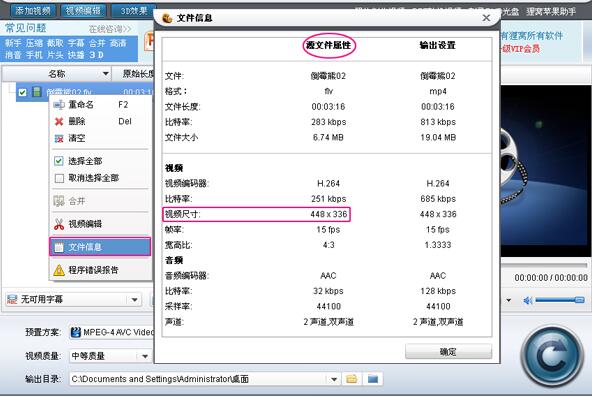Open the 字幕 help topic
Viewport: 592px width, 397px height.
point(76,43)
